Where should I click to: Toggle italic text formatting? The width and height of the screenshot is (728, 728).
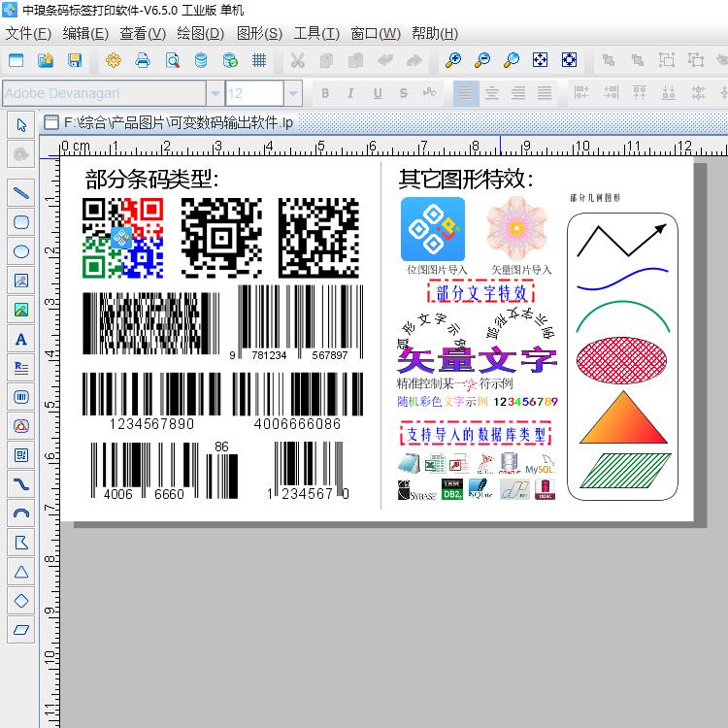[351, 93]
